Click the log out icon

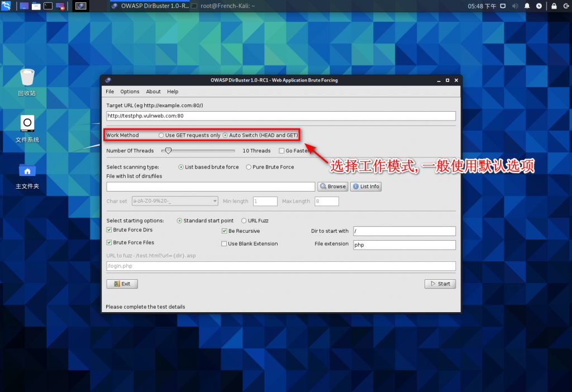(566, 6)
